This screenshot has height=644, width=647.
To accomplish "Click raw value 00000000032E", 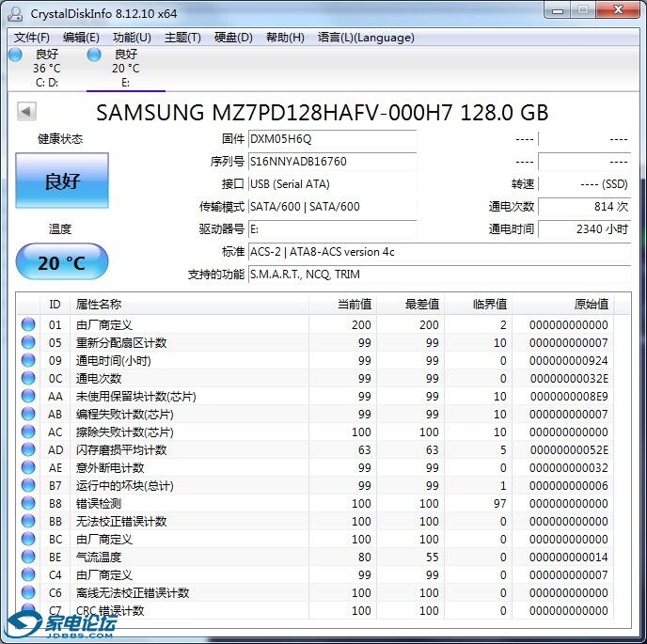I will pyautogui.click(x=569, y=379).
